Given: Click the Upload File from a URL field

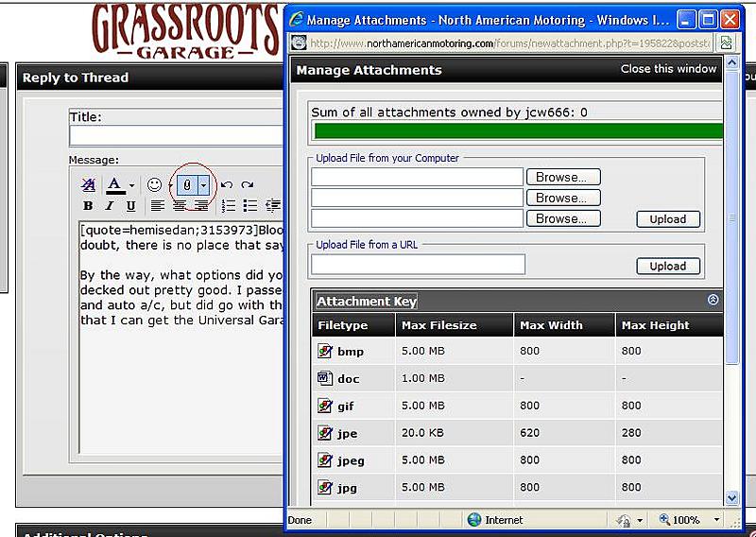Looking at the screenshot, I should [418, 265].
